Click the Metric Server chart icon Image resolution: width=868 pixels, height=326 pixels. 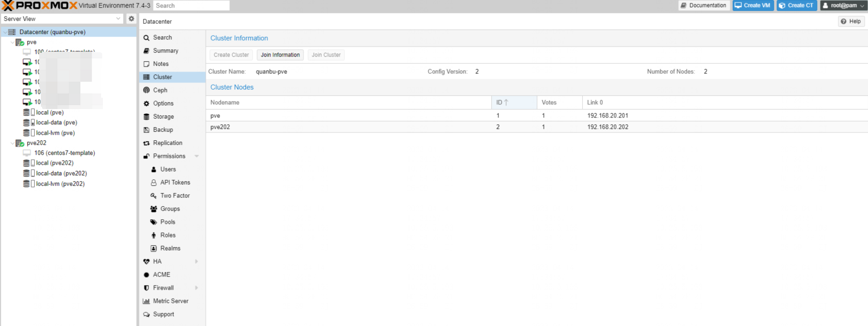point(147,301)
